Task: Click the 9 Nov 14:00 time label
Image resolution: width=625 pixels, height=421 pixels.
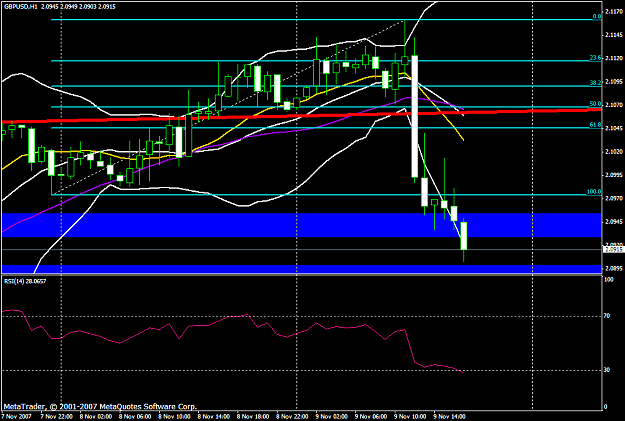Action: pyautogui.click(x=450, y=417)
